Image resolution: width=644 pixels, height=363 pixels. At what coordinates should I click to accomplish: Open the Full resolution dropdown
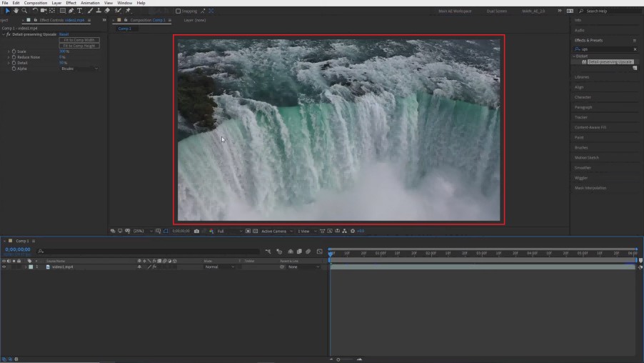pos(230,231)
